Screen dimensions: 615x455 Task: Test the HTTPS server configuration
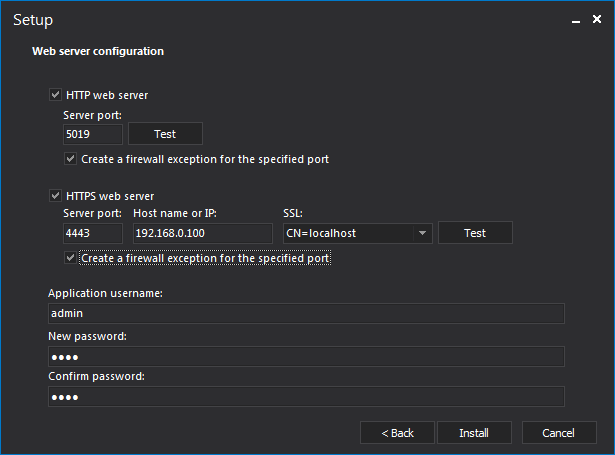(x=475, y=233)
